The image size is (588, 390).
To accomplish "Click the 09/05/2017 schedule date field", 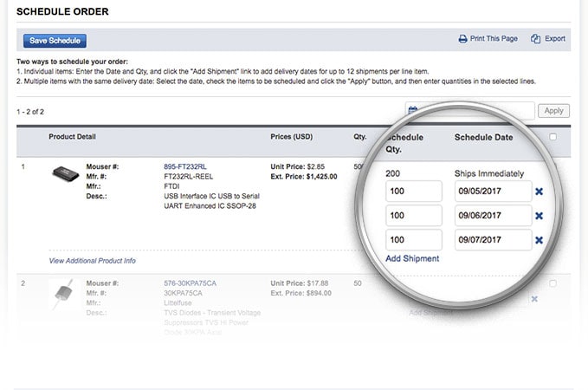I will (492, 192).
